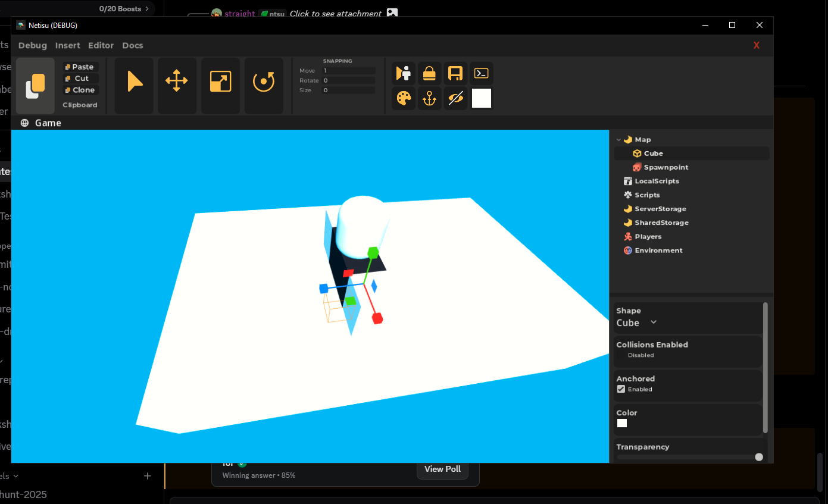Image resolution: width=828 pixels, height=504 pixels.
Task: Choose the Resize scale tool
Action: (x=220, y=82)
